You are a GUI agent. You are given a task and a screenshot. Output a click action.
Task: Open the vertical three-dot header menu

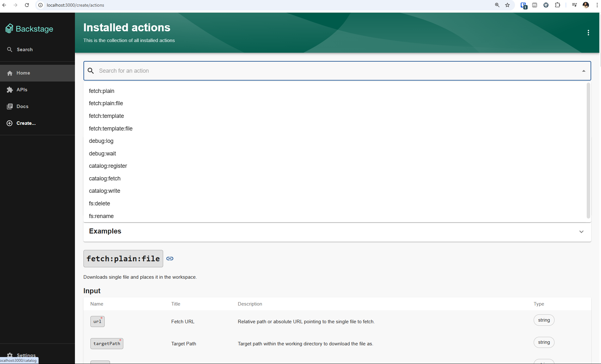tap(588, 33)
